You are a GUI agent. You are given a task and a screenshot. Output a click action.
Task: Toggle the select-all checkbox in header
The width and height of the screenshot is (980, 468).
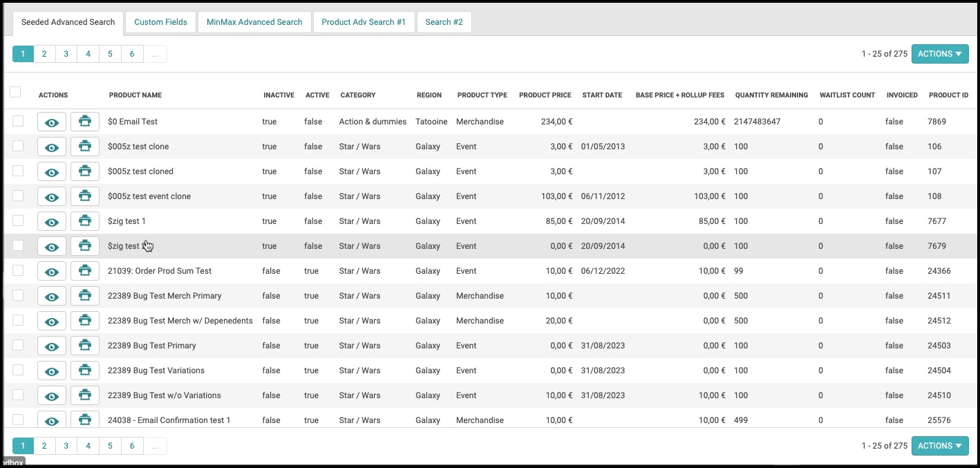(15, 92)
